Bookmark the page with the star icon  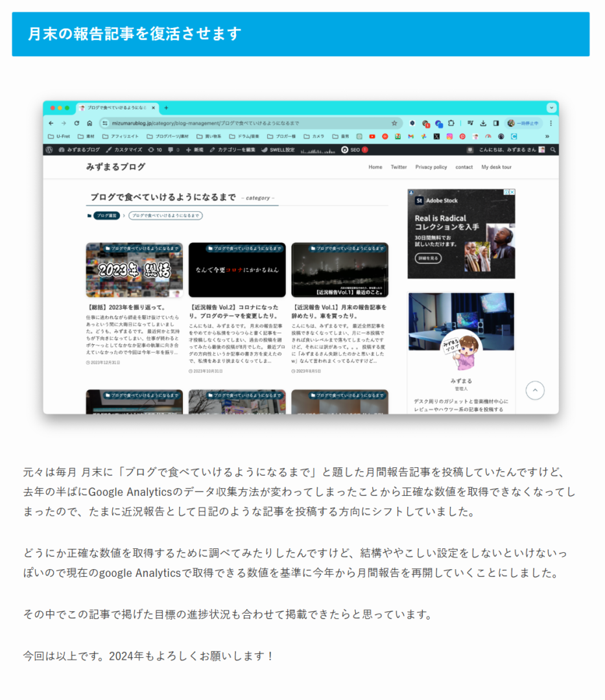pyautogui.click(x=394, y=123)
